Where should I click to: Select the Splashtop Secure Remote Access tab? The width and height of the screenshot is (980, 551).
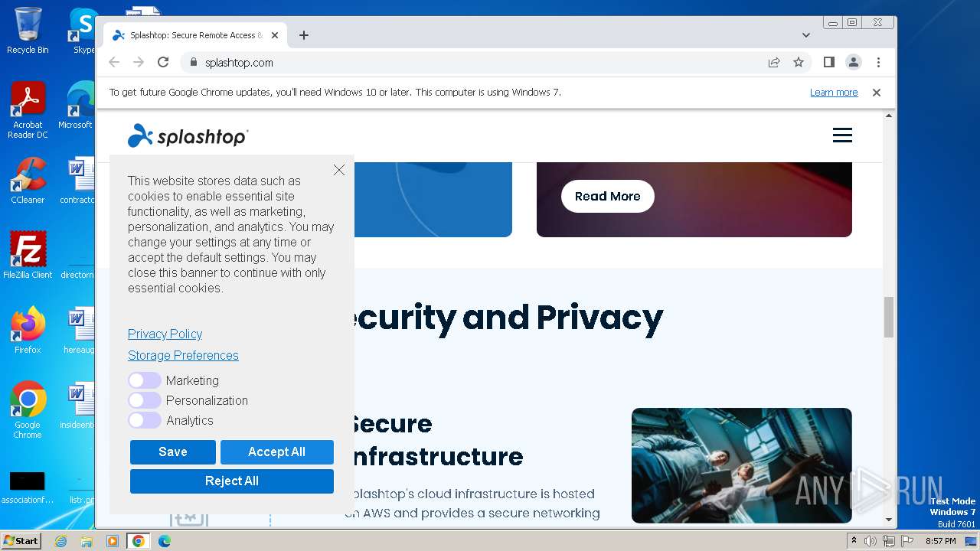195,35
